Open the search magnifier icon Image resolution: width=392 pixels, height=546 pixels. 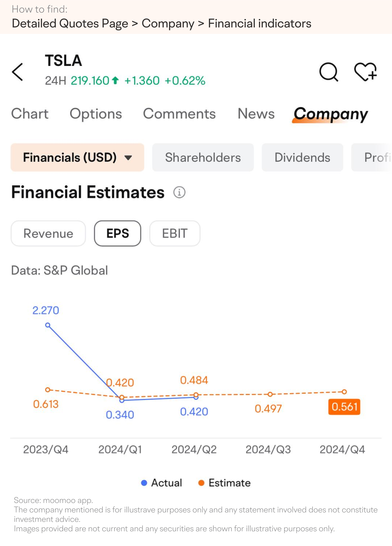[x=329, y=72]
